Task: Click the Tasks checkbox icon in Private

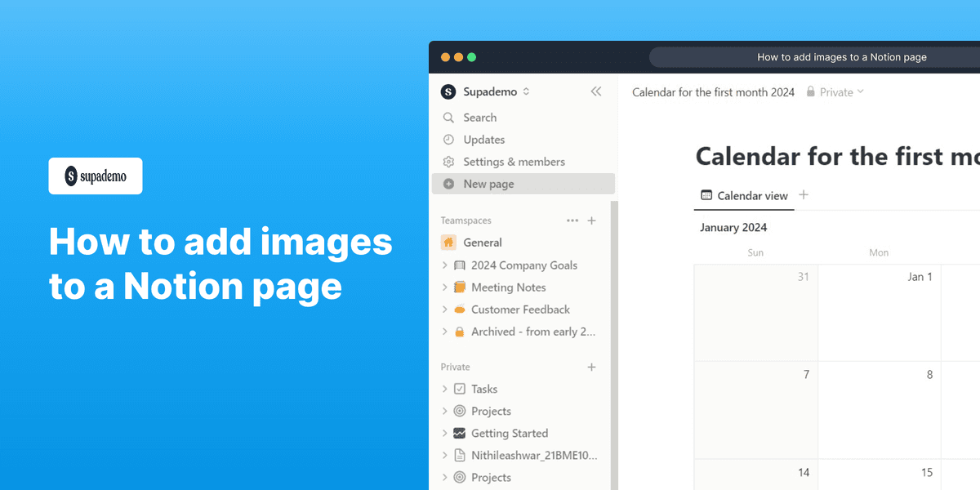Action: (x=460, y=389)
